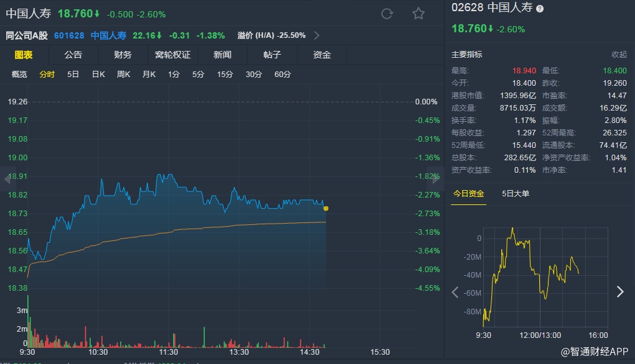Select the 5日 chart period
635x364 pixels.
(x=73, y=75)
